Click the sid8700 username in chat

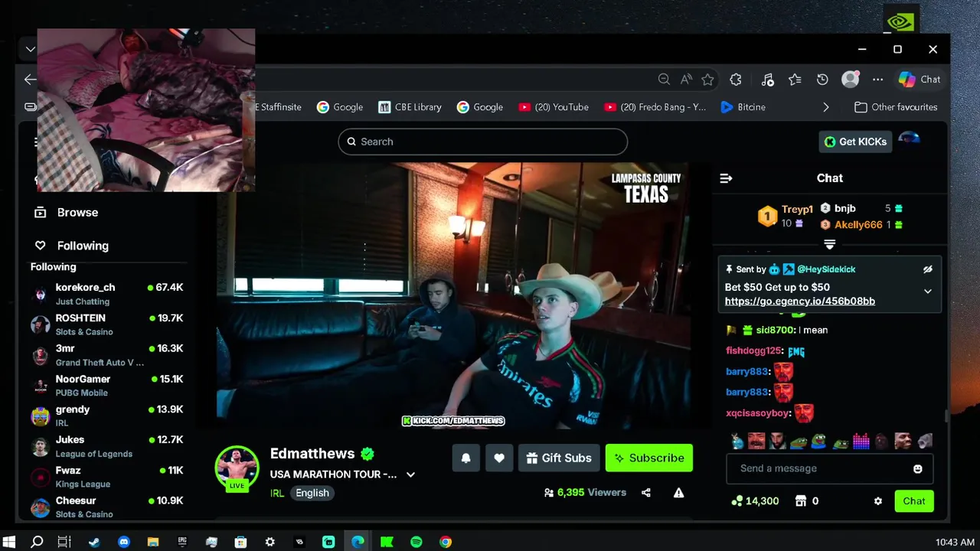[775, 330]
